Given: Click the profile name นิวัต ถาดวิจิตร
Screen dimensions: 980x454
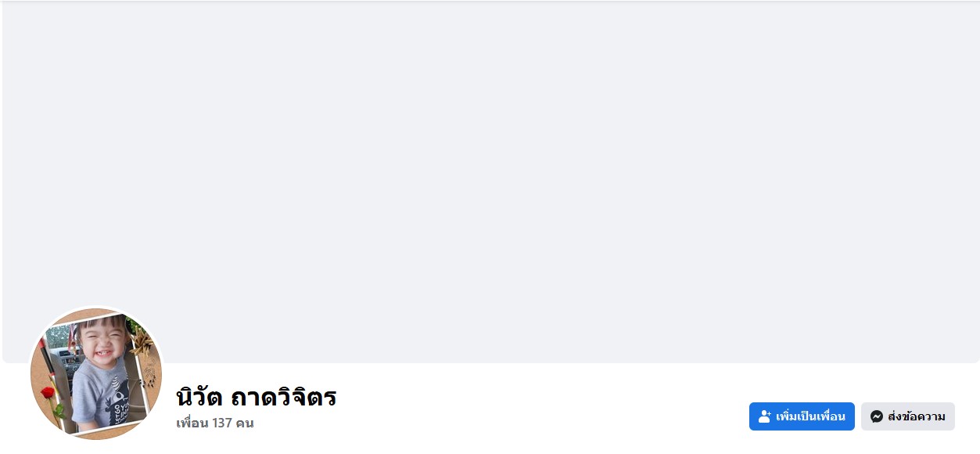Looking at the screenshot, I should [x=257, y=397].
